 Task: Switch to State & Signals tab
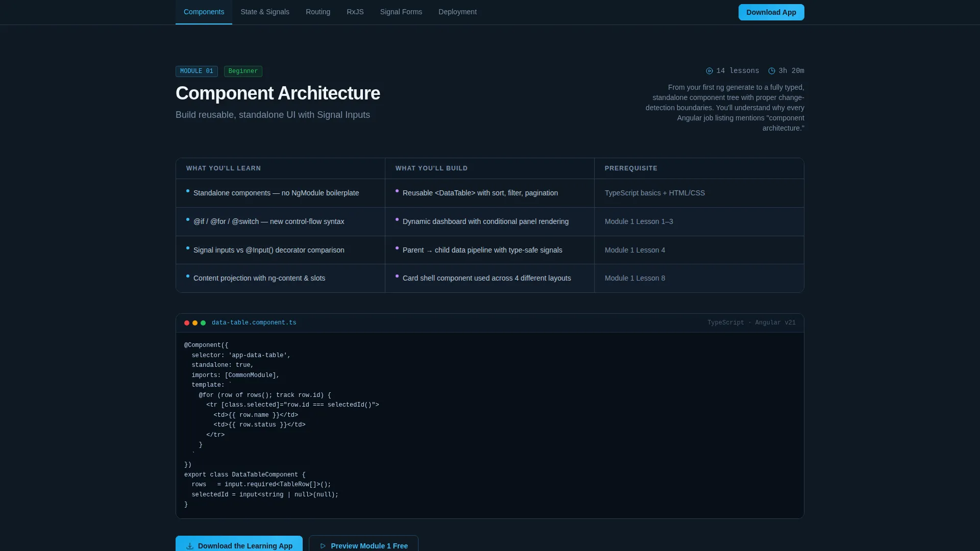pos(265,12)
